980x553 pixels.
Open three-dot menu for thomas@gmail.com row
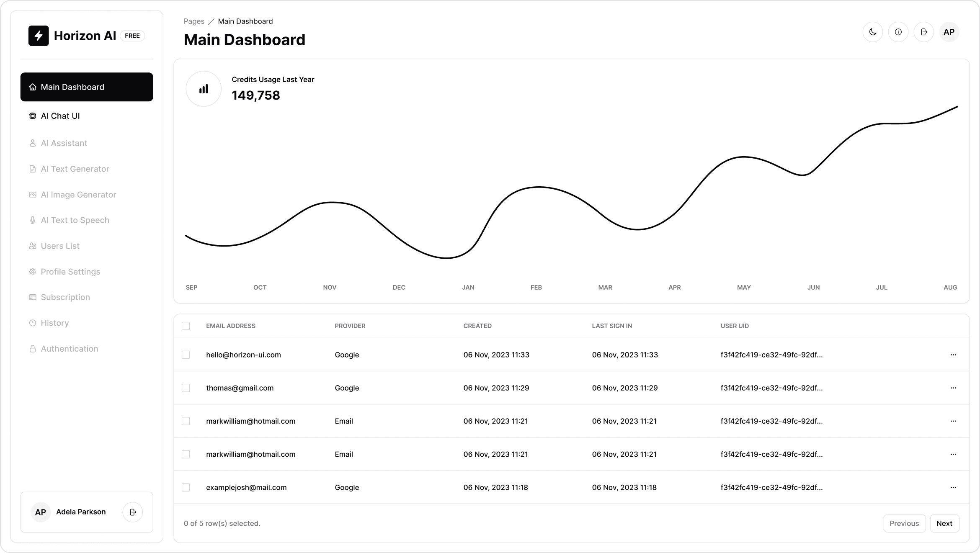coord(953,388)
